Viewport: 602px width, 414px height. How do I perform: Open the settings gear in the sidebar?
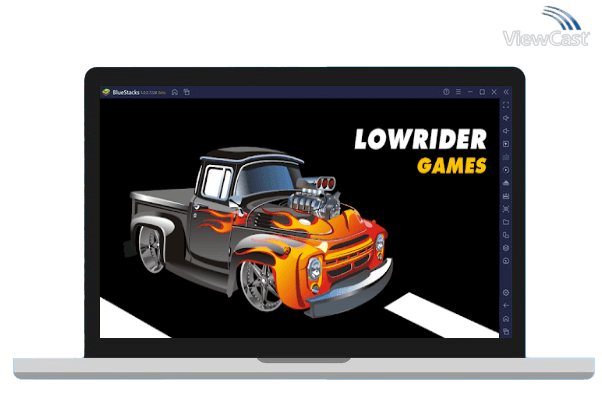506,293
